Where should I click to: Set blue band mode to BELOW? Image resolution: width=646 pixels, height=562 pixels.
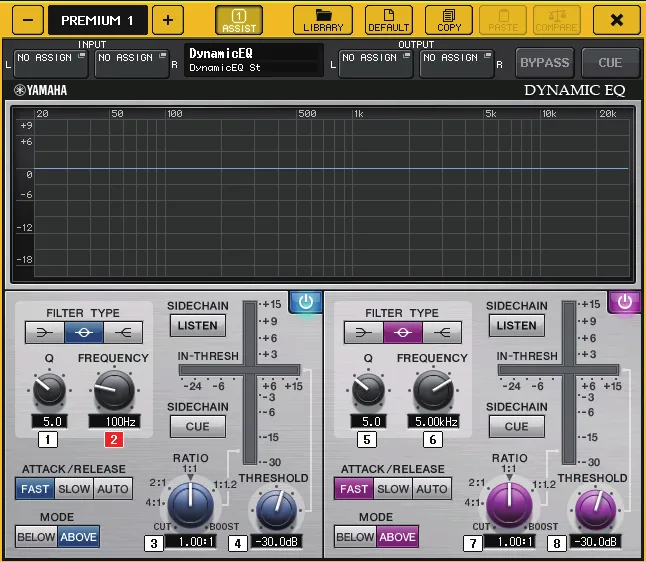pos(36,536)
